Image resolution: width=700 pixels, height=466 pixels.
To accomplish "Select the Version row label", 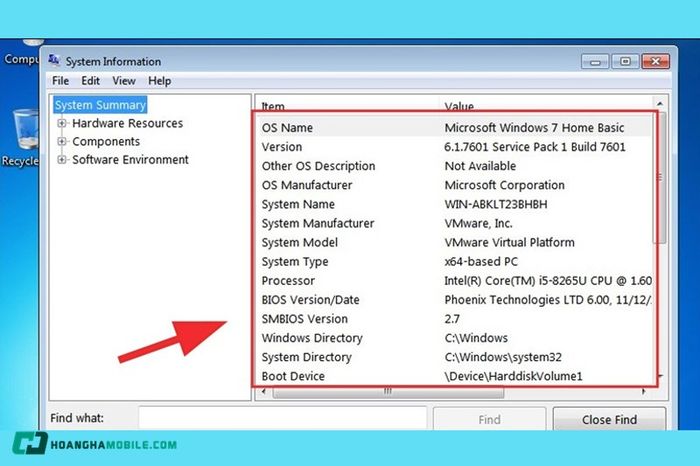I will click(282, 147).
